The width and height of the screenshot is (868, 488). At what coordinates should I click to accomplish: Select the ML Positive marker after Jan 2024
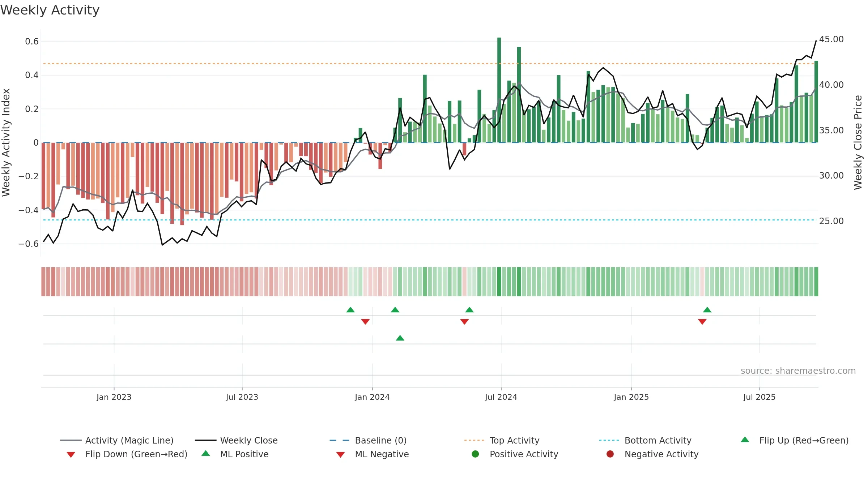(400, 338)
